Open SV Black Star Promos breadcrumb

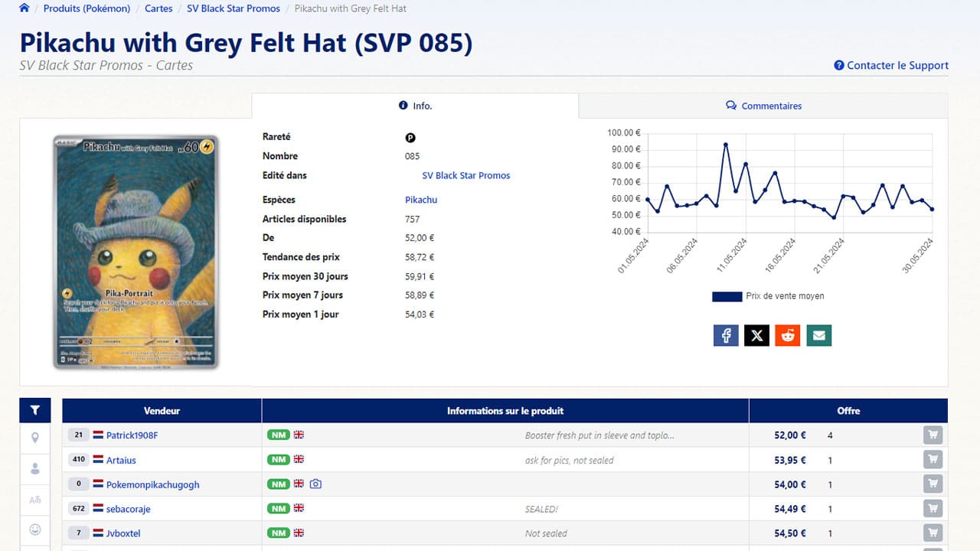point(234,8)
